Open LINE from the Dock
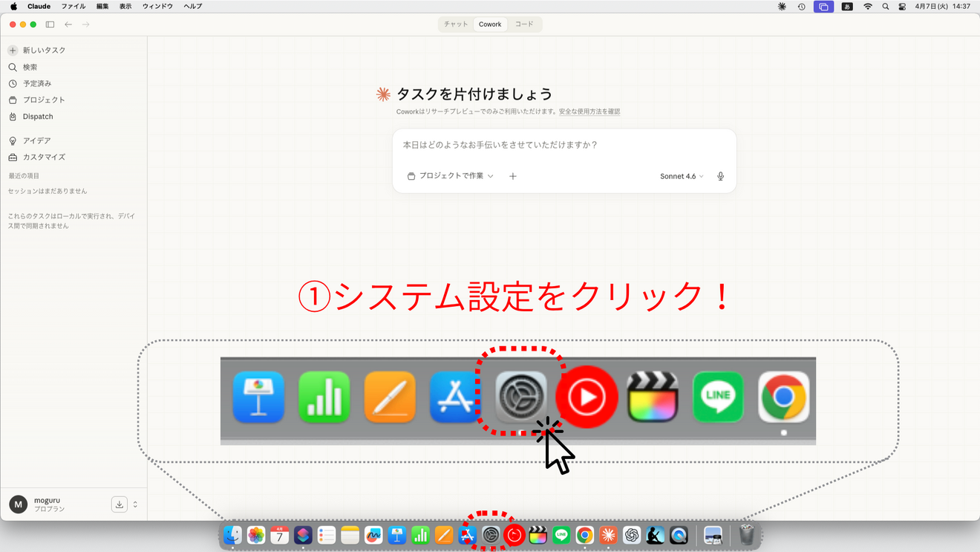This screenshot has width=980, height=552. click(561, 535)
